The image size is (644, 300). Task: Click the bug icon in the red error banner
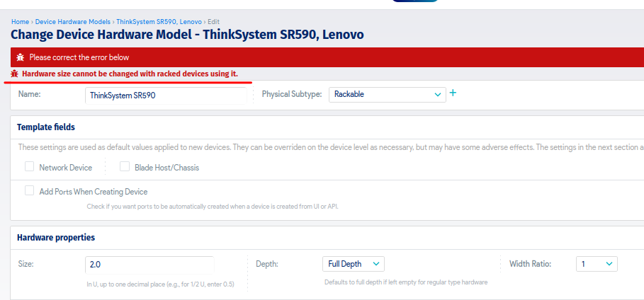[20, 57]
